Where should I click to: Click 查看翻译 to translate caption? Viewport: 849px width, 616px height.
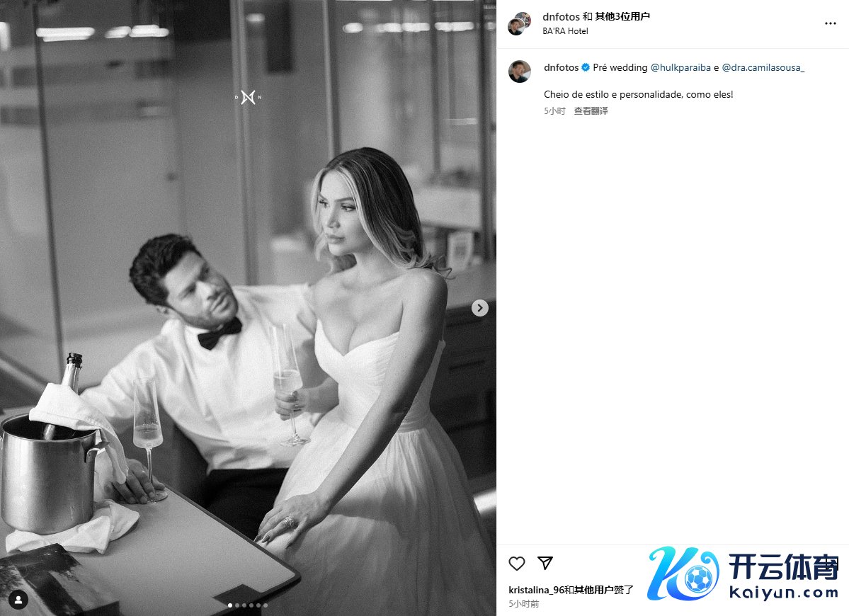tap(591, 111)
